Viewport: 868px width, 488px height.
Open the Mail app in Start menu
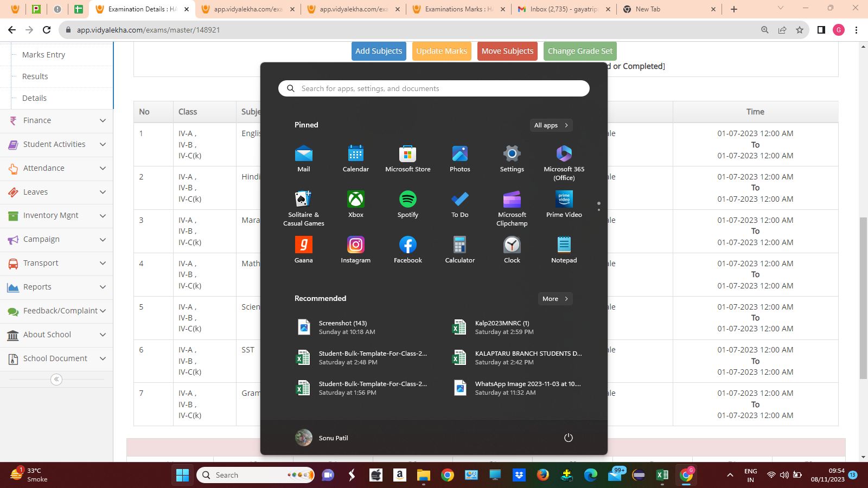pyautogui.click(x=304, y=159)
